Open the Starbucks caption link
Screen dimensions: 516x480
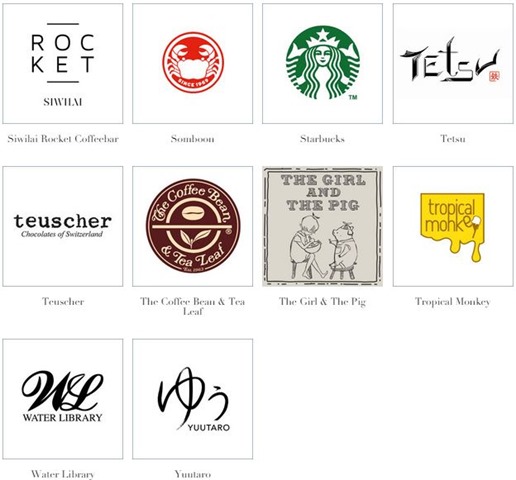[322, 139]
